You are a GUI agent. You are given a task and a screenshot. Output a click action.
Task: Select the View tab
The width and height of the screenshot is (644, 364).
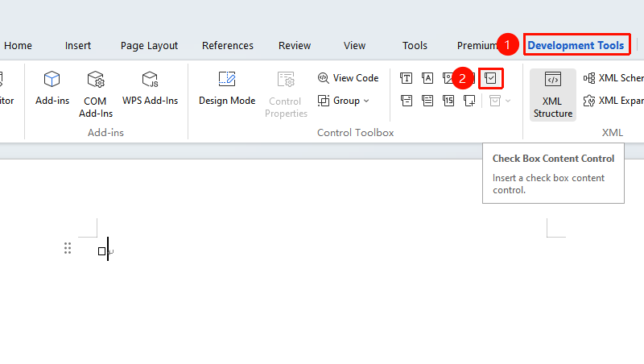pyautogui.click(x=354, y=46)
